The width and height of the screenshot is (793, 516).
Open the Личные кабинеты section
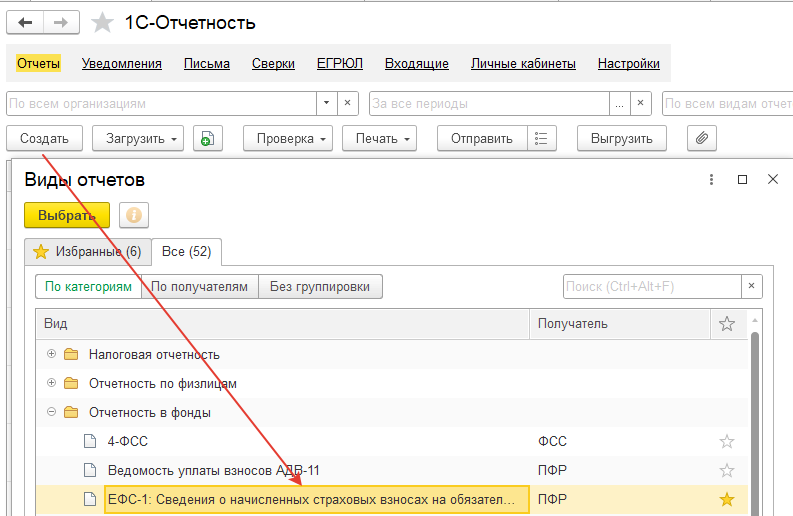[x=523, y=63]
